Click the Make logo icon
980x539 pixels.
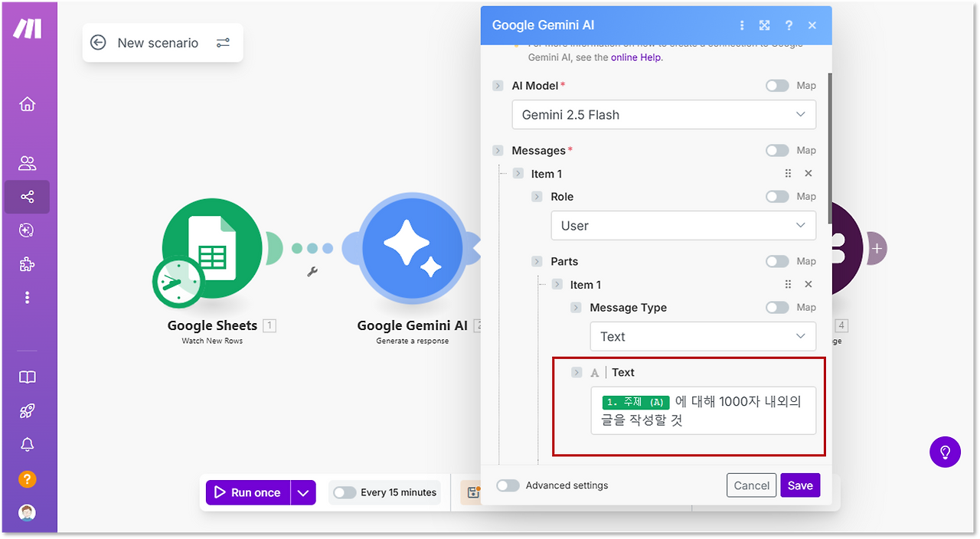(x=28, y=29)
